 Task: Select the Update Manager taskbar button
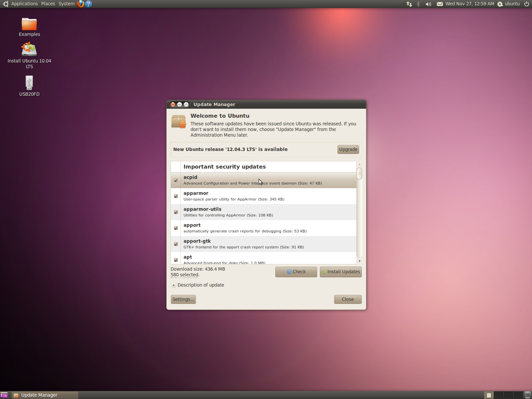(x=45, y=395)
